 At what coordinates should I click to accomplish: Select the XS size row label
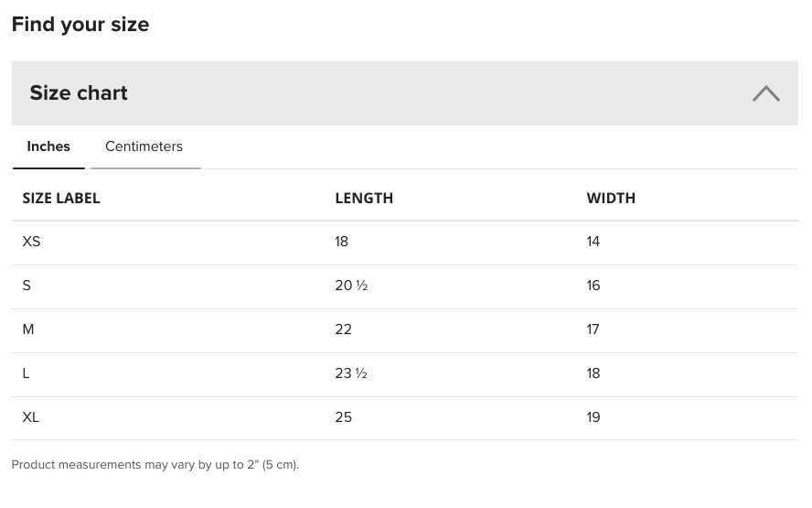click(31, 242)
